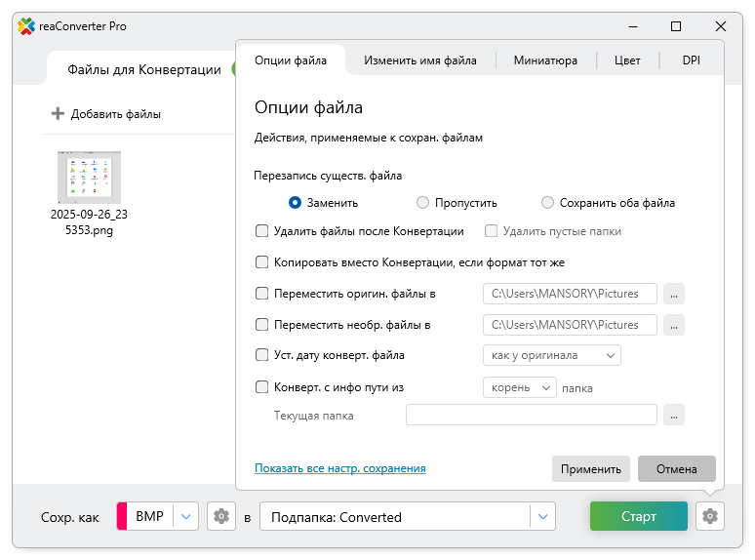This screenshot has width=755, height=560.
Task: Select the Пропустить radio option
Action: (422, 203)
